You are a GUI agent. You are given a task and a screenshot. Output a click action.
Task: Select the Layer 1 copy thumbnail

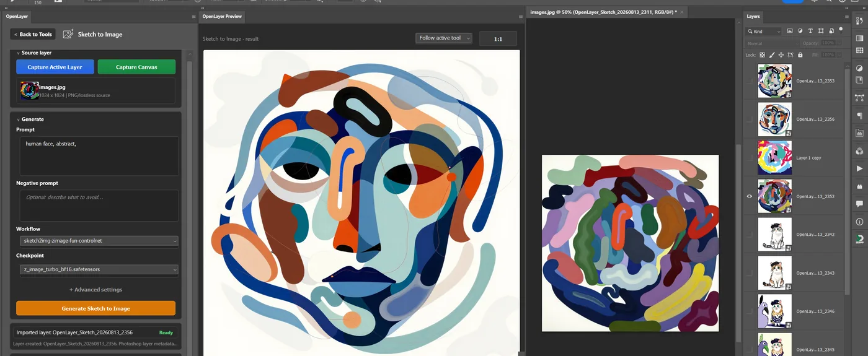pos(775,158)
